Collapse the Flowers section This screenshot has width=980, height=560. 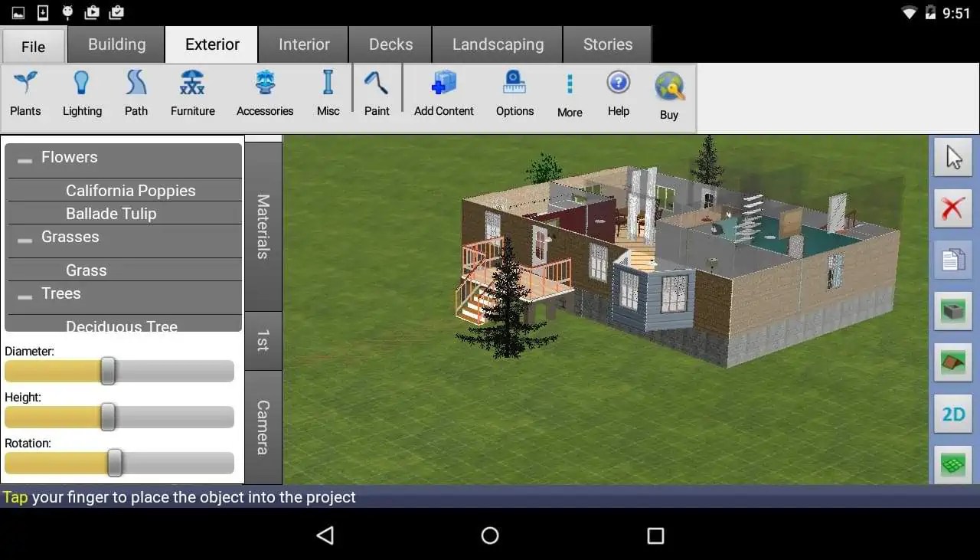click(x=24, y=157)
